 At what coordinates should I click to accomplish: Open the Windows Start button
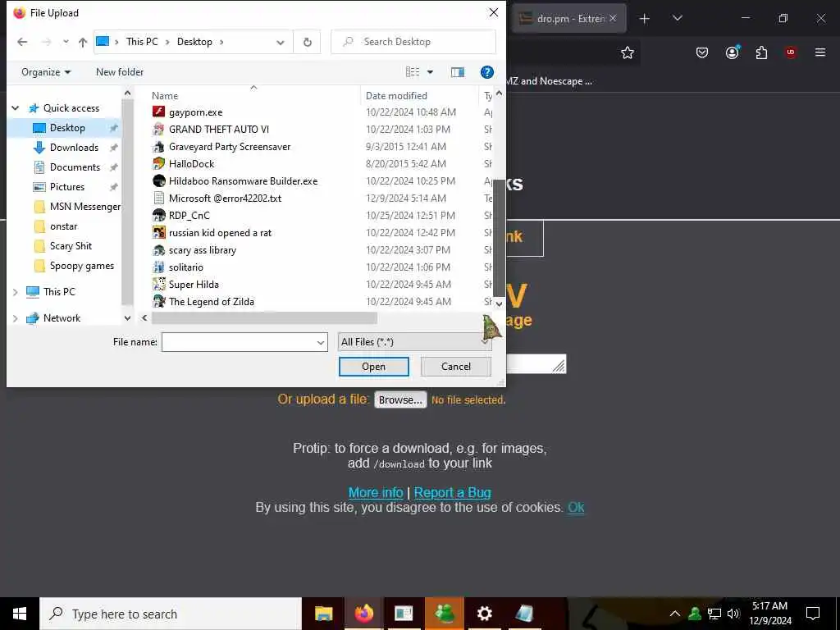(20, 614)
